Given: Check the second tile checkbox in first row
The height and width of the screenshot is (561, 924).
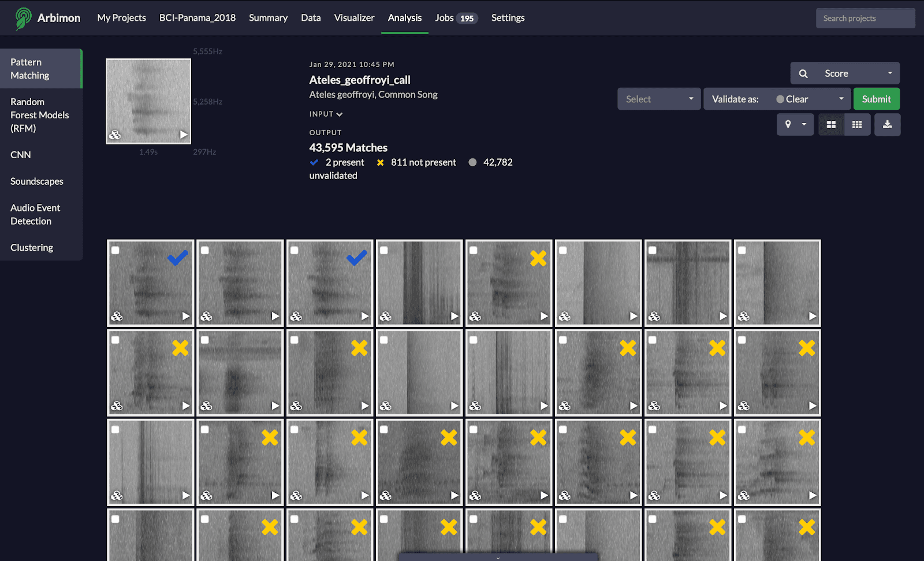Looking at the screenshot, I should (205, 250).
